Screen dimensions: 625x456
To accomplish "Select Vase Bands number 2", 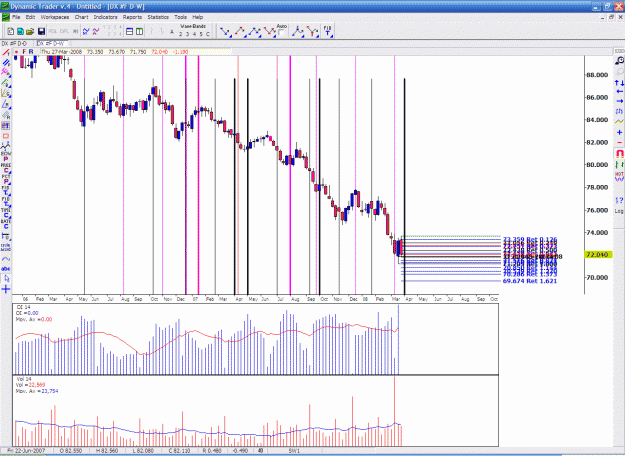I will click(x=181, y=34).
